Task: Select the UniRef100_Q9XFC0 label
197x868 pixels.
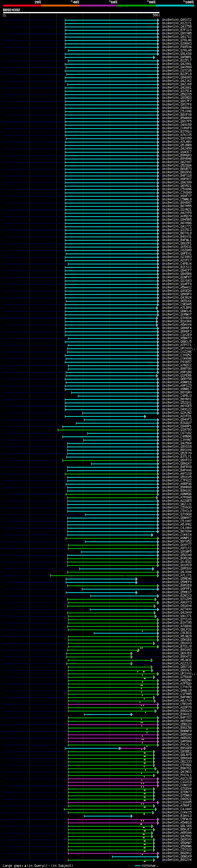Action: click(x=176, y=460)
